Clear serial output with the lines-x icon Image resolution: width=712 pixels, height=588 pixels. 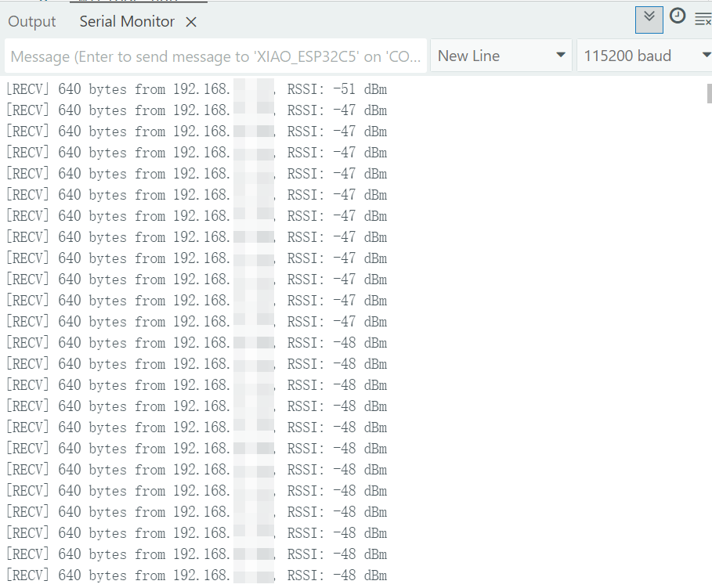click(703, 19)
